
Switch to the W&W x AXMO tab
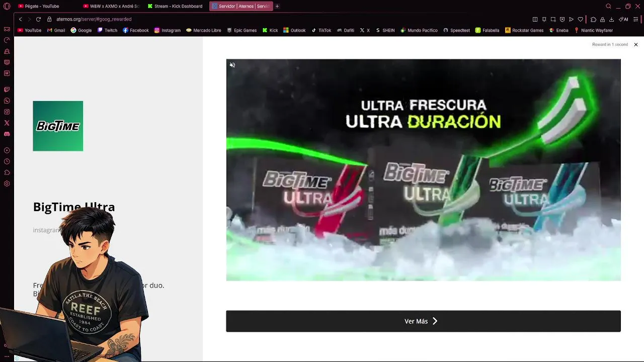(x=111, y=6)
